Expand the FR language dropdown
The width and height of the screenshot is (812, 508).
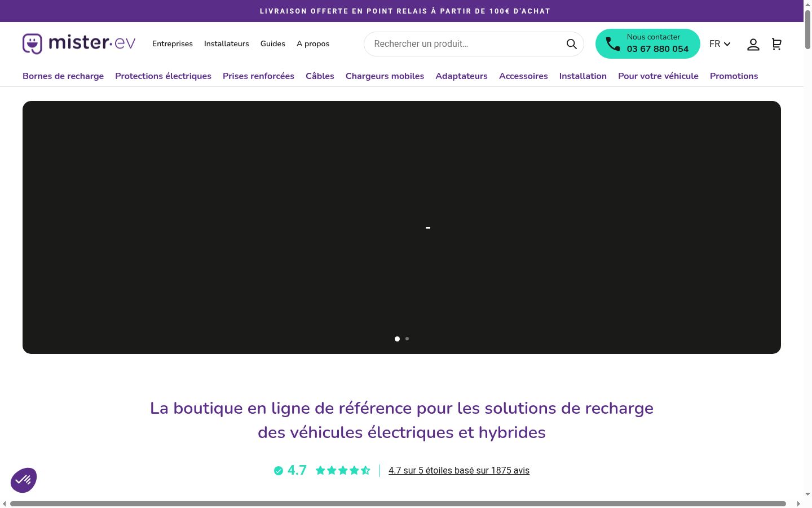[720, 44]
